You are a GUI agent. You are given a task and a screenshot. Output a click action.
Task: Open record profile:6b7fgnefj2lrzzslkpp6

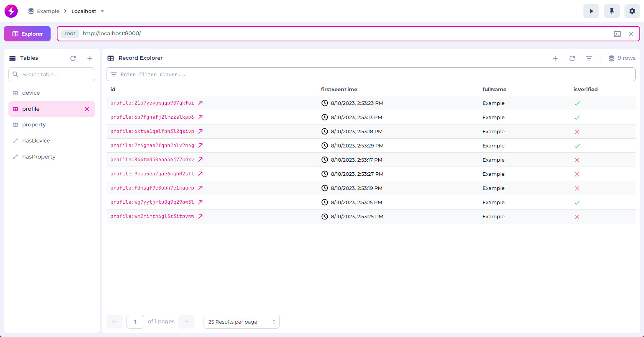[152, 117]
